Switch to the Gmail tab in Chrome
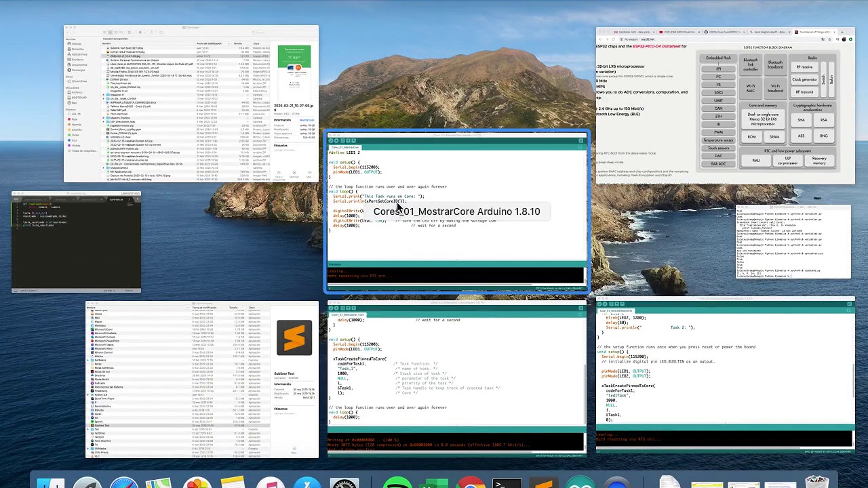Screen dimensions: 868x488 pyautogui.click(x=634, y=32)
